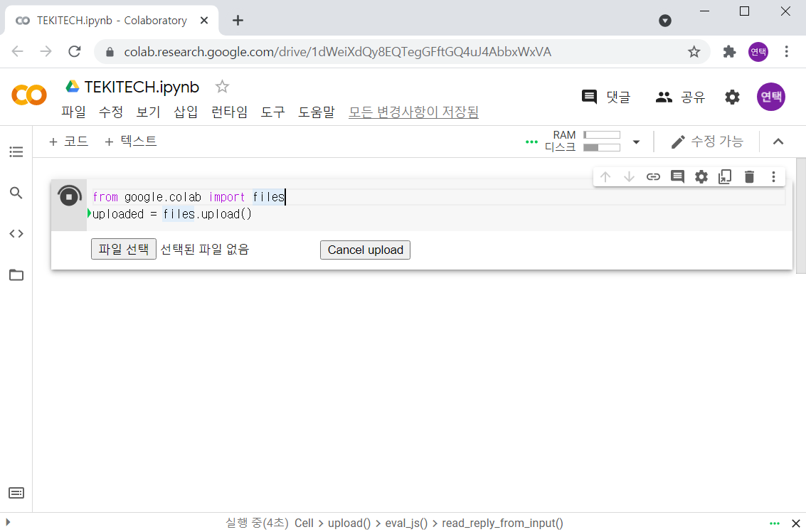The image size is (806, 532).
Task: Reload the page
Action: click(x=75, y=51)
